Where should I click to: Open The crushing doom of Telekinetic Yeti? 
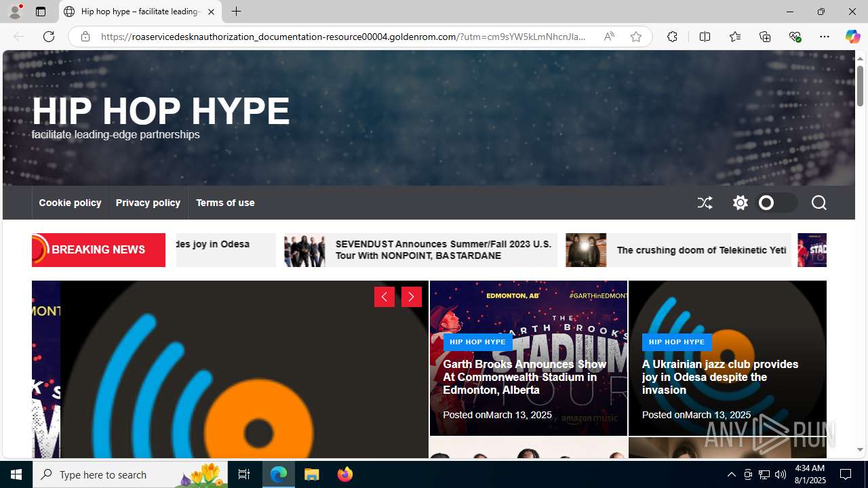click(701, 250)
